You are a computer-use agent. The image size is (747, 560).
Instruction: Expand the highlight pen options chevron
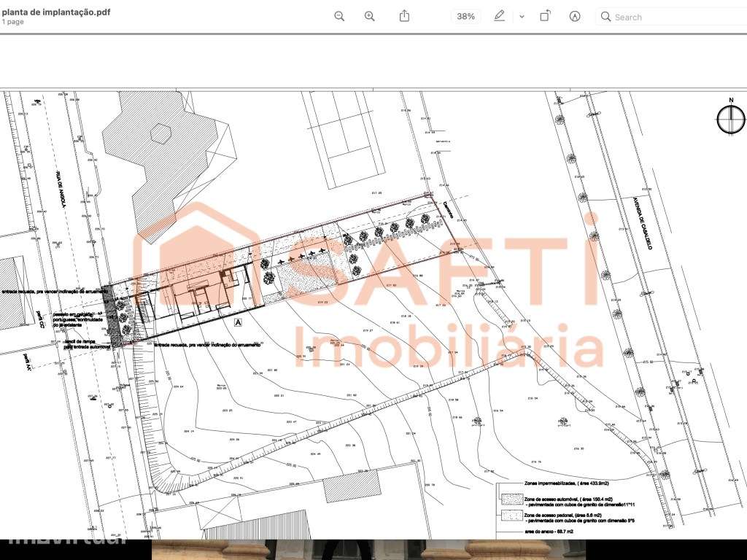click(x=522, y=17)
